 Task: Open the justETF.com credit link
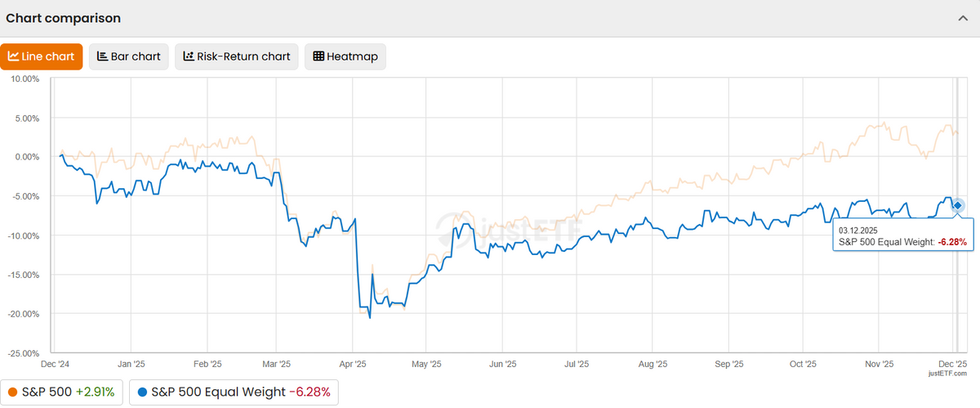[947, 373]
